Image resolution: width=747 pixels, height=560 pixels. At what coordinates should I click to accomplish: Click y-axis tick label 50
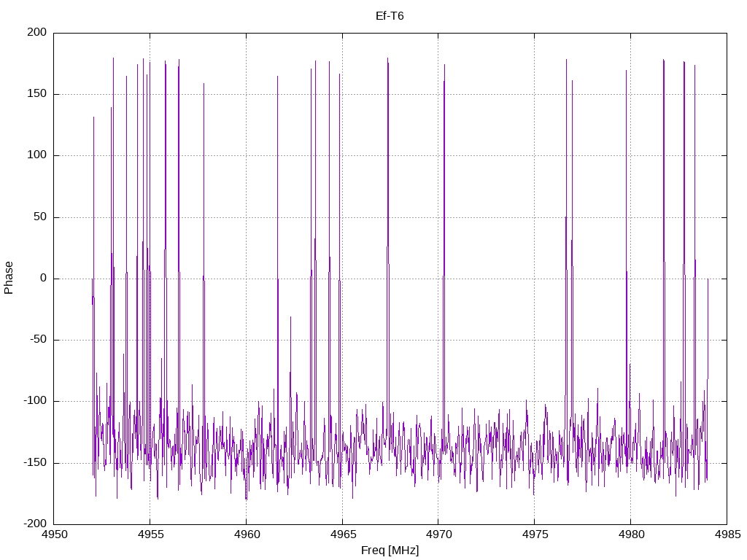point(41,217)
